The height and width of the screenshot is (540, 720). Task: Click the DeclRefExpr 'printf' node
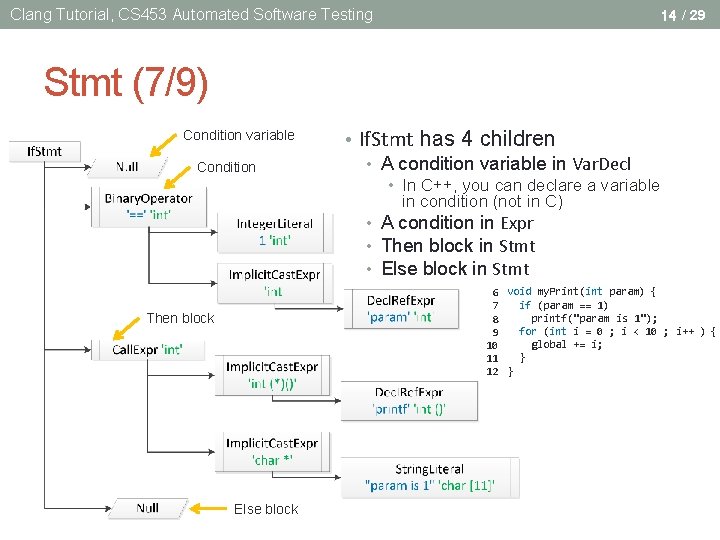point(409,401)
